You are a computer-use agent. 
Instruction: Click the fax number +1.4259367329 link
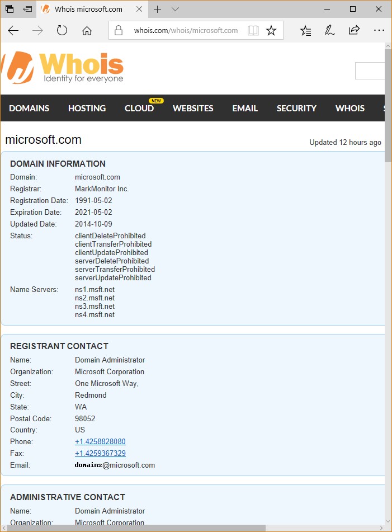pos(100,454)
